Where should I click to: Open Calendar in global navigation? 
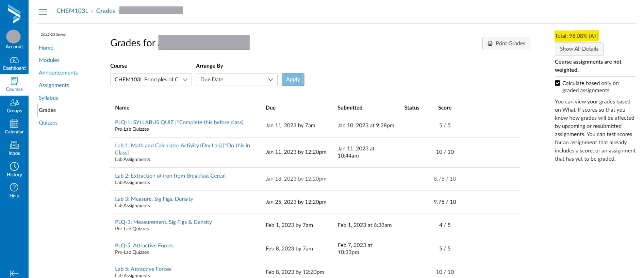tap(14, 127)
